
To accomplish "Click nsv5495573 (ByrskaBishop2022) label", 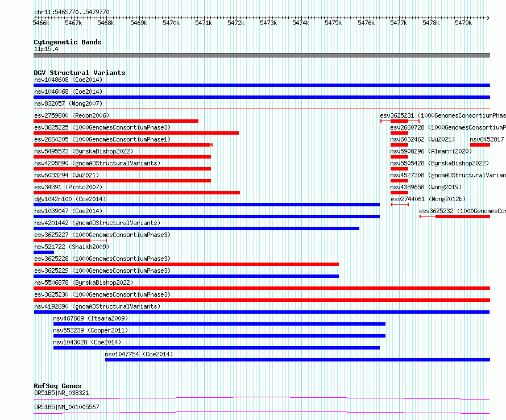I will point(84,151).
